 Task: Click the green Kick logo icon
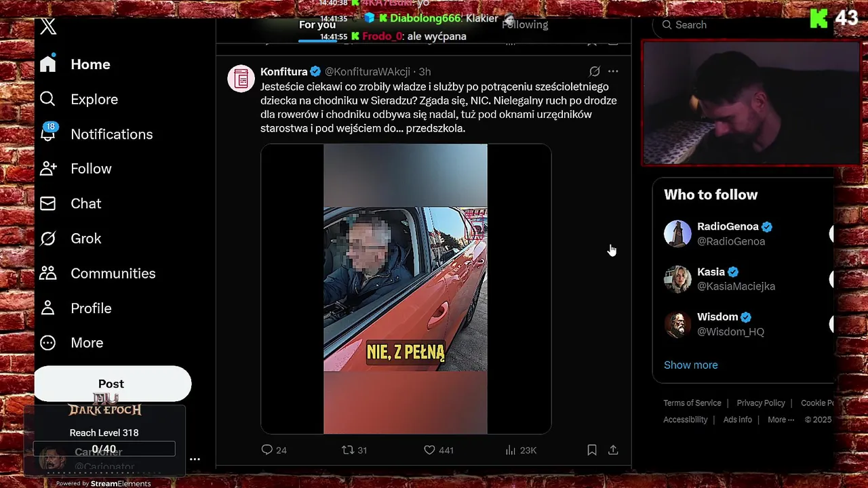pyautogui.click(x=818, y=18)
